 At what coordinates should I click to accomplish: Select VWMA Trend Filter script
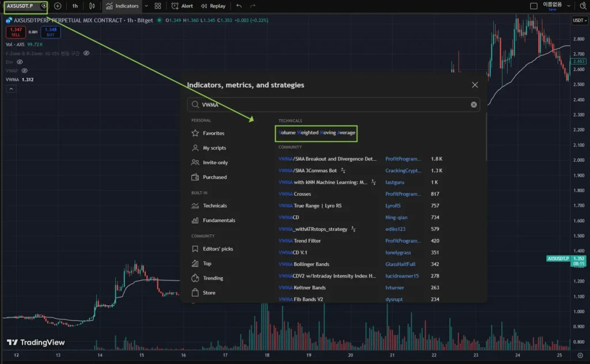pos(300,241)
